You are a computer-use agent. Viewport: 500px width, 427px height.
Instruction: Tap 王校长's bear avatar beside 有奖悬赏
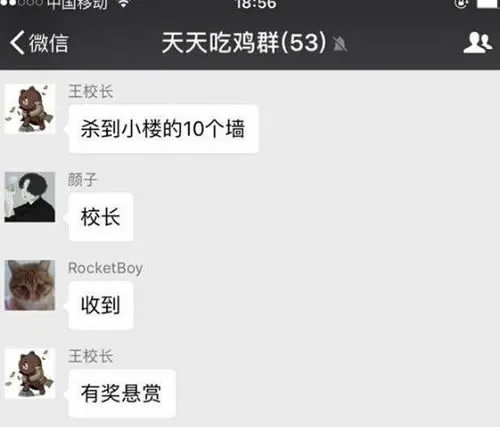(x=30, y=373)
